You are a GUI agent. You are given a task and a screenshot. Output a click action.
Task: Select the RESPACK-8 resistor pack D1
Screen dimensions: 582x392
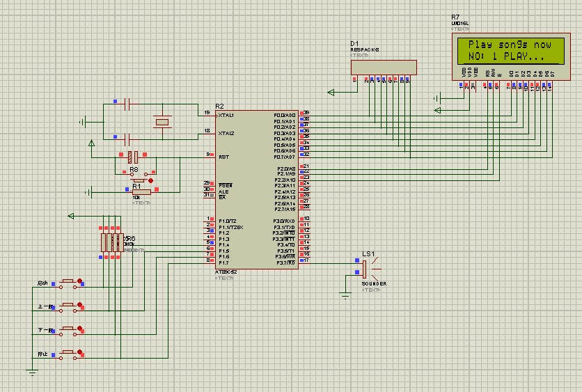coord(386,68)
